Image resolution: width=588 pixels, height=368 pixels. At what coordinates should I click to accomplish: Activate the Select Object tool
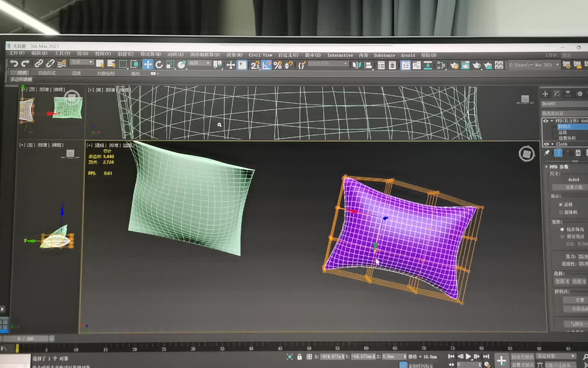(x=100, y=64)
